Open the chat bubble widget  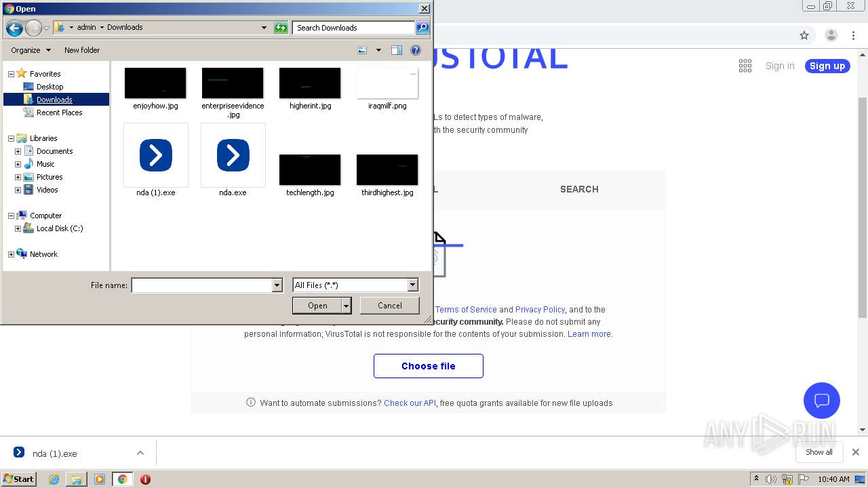[822, 400]
